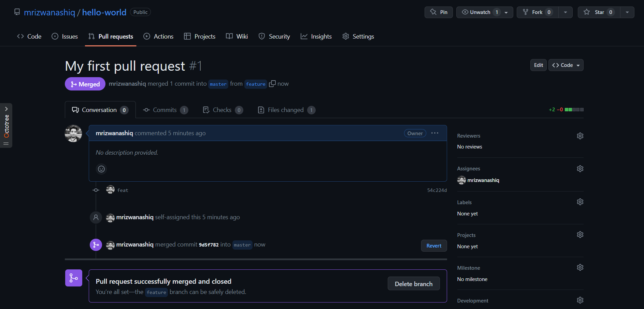The image size is (644, 309).
Task: Click the diffstat color blocks indicator
Action: (574, 110)
